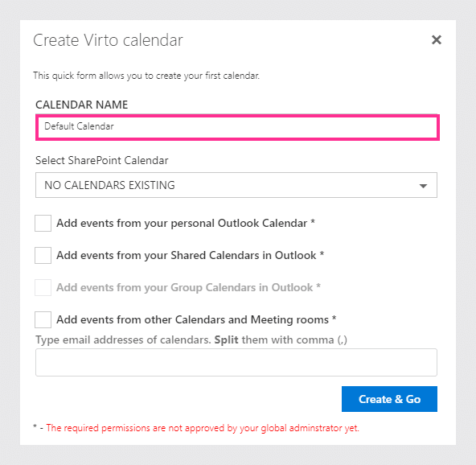Click the Create & Go button
Viewport: 476px width, 465px height.
coord(389,399)
